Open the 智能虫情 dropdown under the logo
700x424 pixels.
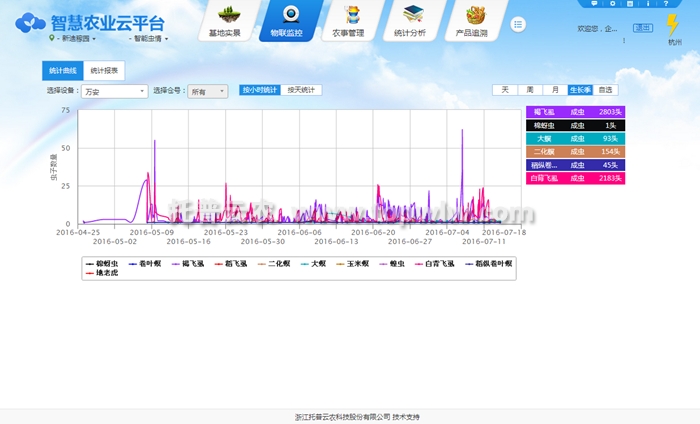point(150,38)
